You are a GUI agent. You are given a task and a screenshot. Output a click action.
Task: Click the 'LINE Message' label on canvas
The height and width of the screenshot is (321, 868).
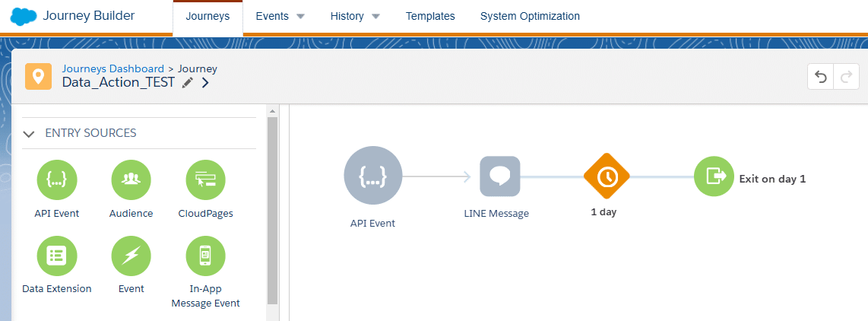click(x=496, y=213)
